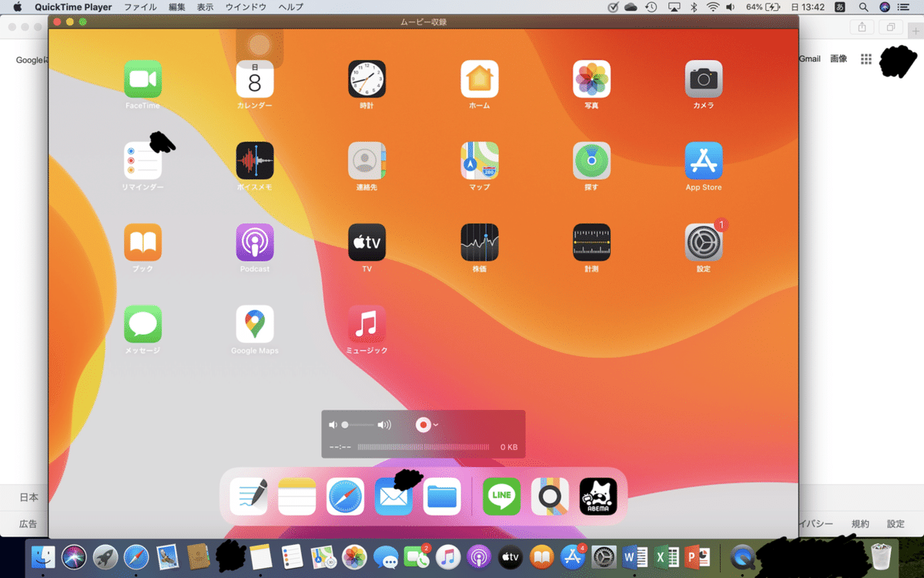Open the Trash in the Dock

tap(881, 556)
